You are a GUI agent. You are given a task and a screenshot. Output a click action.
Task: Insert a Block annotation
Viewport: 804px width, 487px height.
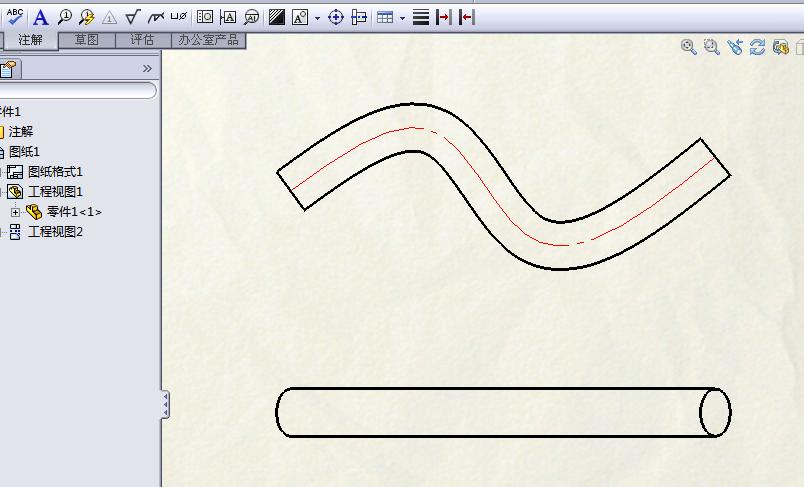(300, 17)
